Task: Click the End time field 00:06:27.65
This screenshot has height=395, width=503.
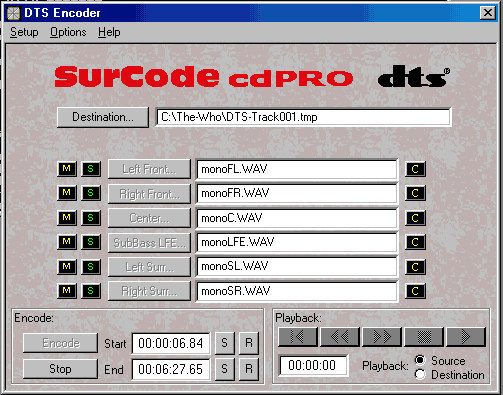Action: pyautogui.click(x=171, y=369)
